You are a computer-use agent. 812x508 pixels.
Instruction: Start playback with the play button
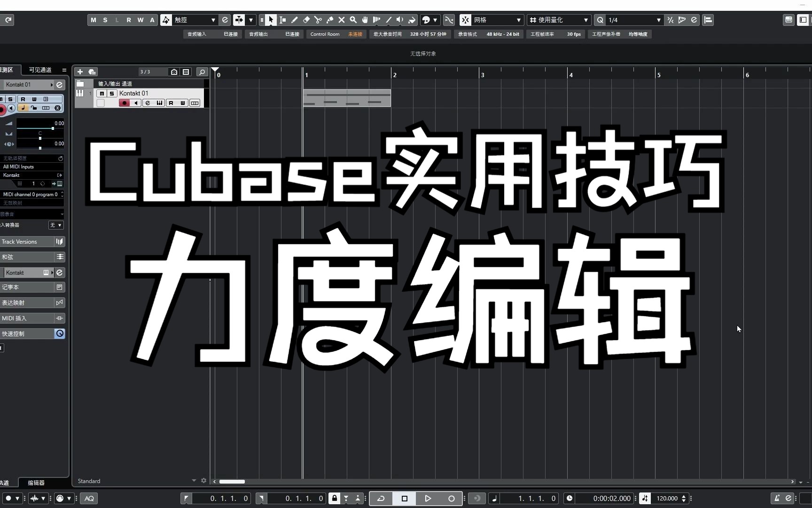pyautogui.click(x=428, y=498)
